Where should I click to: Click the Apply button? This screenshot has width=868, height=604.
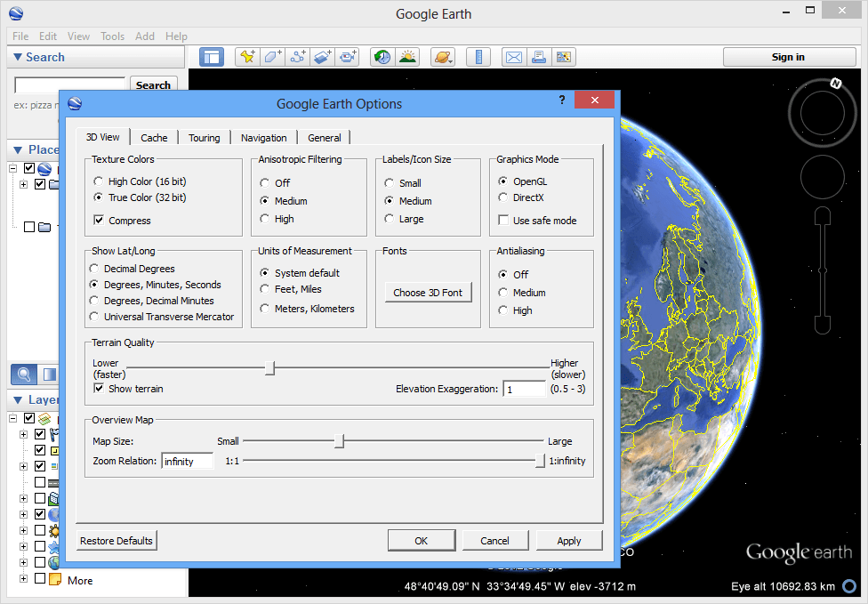pyautogui.click(x=569, y=540)
